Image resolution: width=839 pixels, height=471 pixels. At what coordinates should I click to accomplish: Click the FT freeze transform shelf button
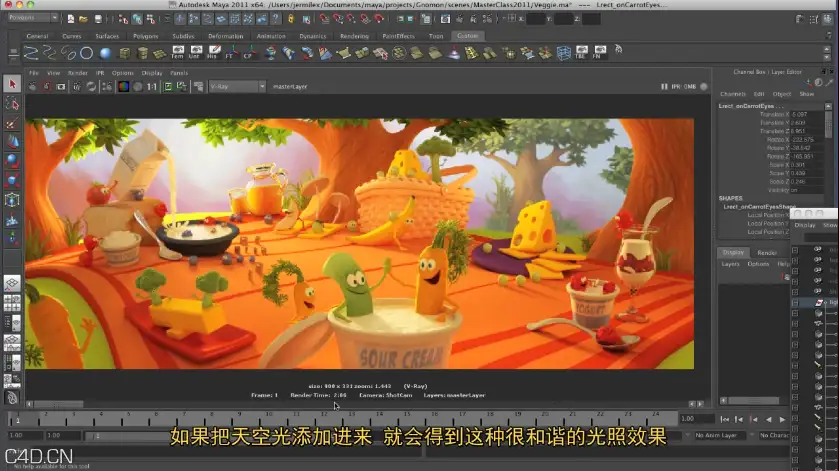point(231,52)
